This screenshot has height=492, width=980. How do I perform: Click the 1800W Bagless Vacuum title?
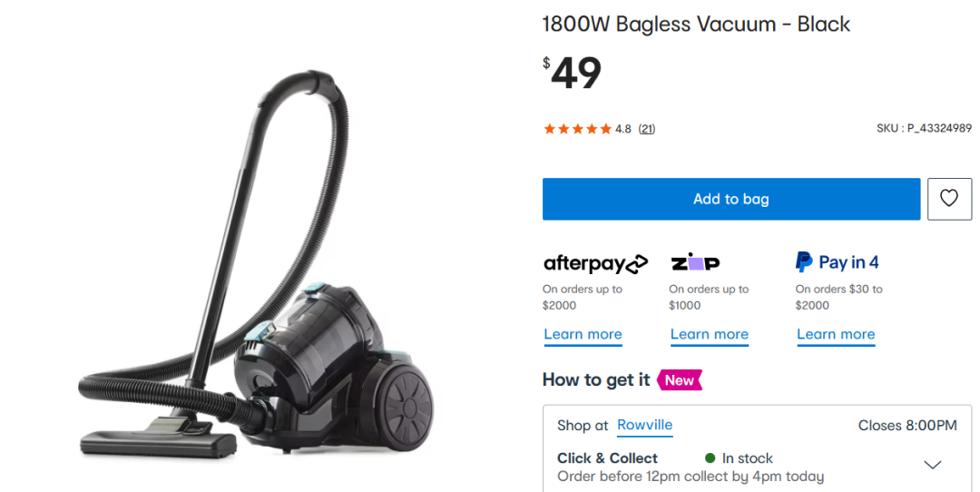click(696, 24)
